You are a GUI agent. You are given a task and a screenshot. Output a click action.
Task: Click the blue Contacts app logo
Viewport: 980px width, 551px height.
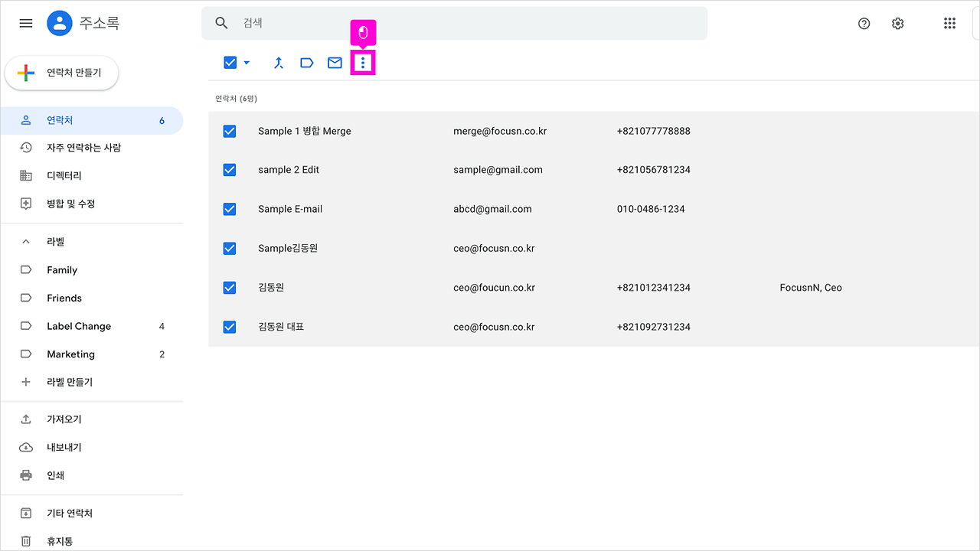click(x=59, y=23)
